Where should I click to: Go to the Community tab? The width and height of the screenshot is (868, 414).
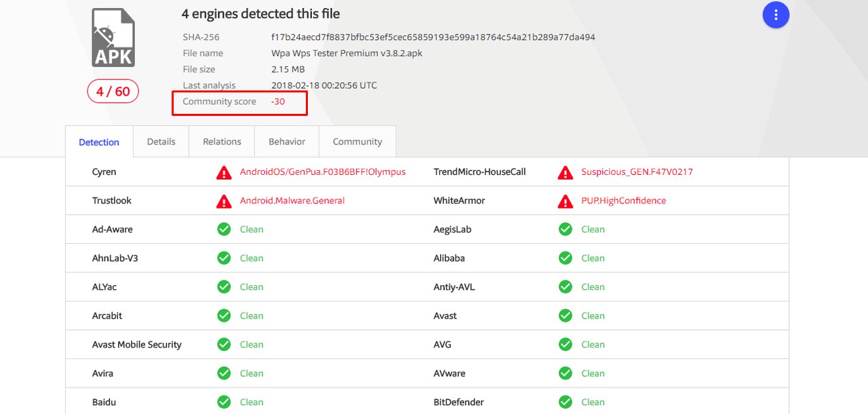(x=357, y=142)
